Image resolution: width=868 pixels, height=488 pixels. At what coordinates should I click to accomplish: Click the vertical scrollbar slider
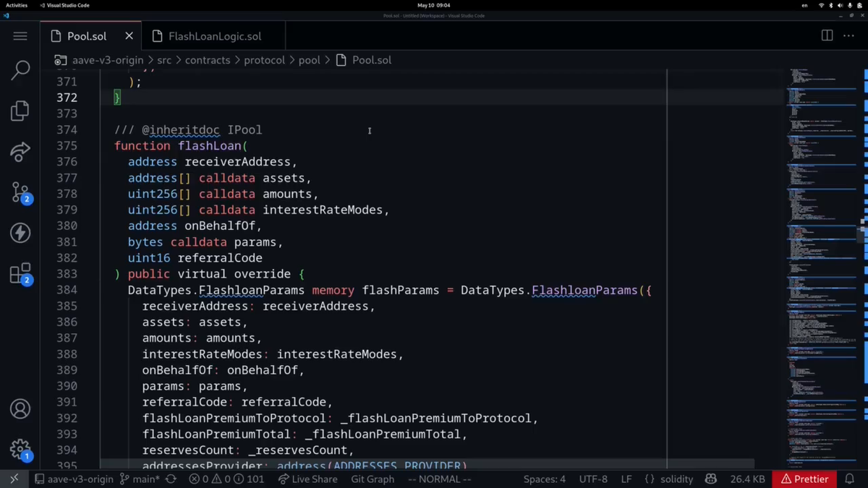click(863, 234)
